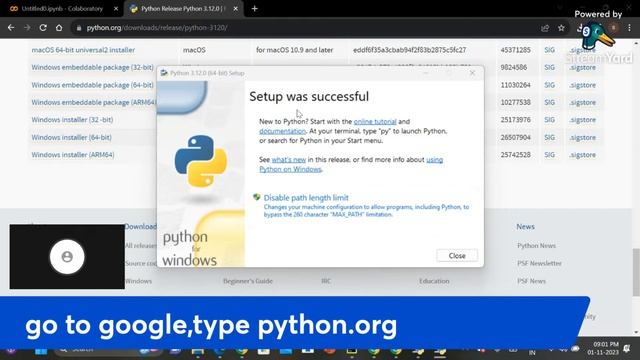Image resolution: width=640 pixels, height=360 pixels.
Task: Close the Untitled0.ipynb Colaboratory tab
Action: tap(116, 9)
